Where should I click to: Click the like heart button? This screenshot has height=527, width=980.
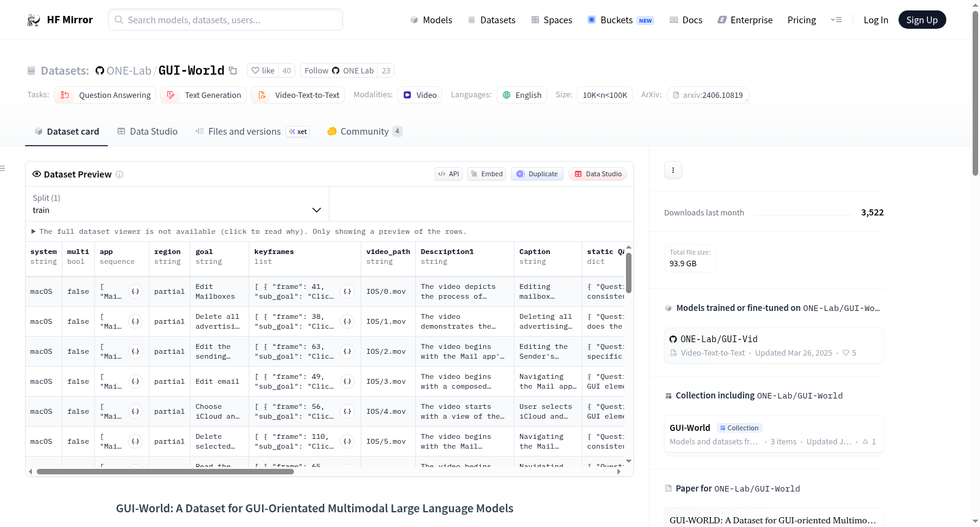point(263,71)
